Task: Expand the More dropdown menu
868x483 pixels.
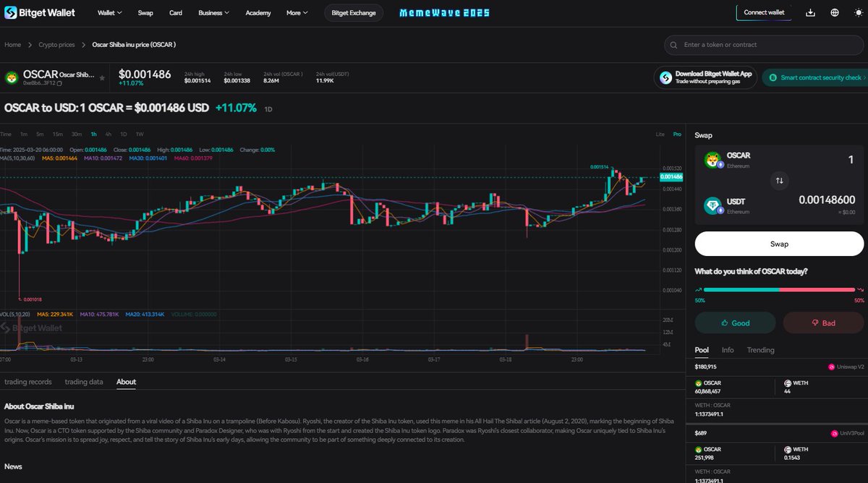Action: (x=297, y=13)
